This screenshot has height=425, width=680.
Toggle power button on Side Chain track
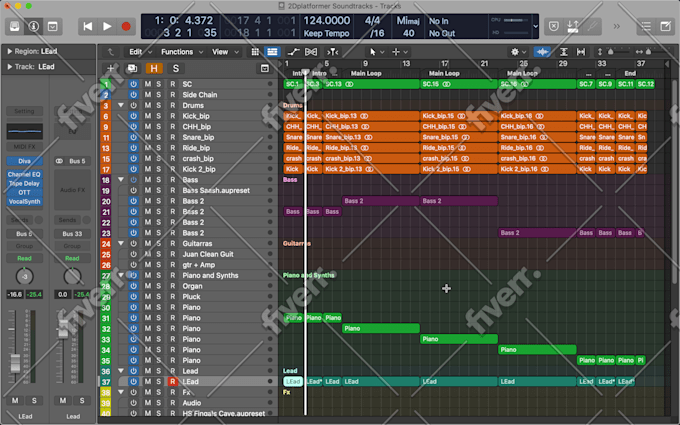pyautogui.click(x=134, y=95)
